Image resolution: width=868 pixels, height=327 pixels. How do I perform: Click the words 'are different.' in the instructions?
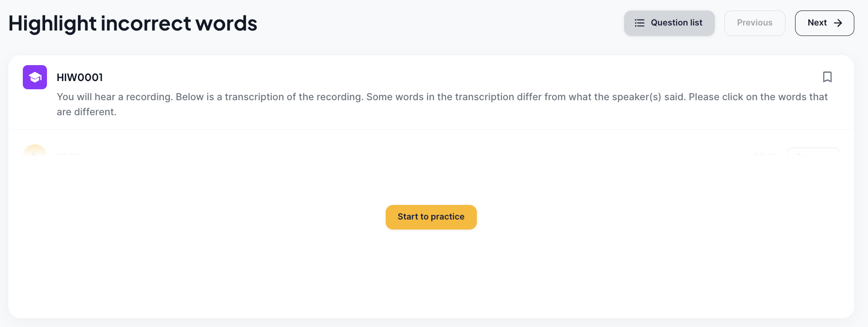point(87,112)
